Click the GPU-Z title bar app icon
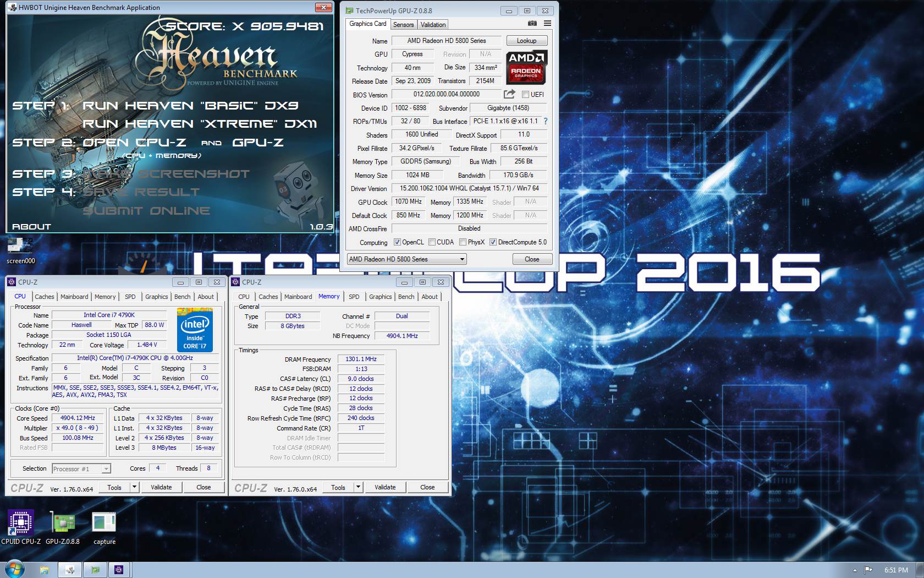 click(350, 10)
